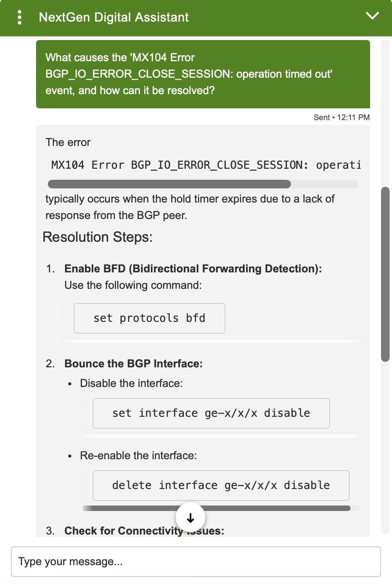392x584 pixels.
Task: Open the three-dot options menu
Action: click(20, 17)
